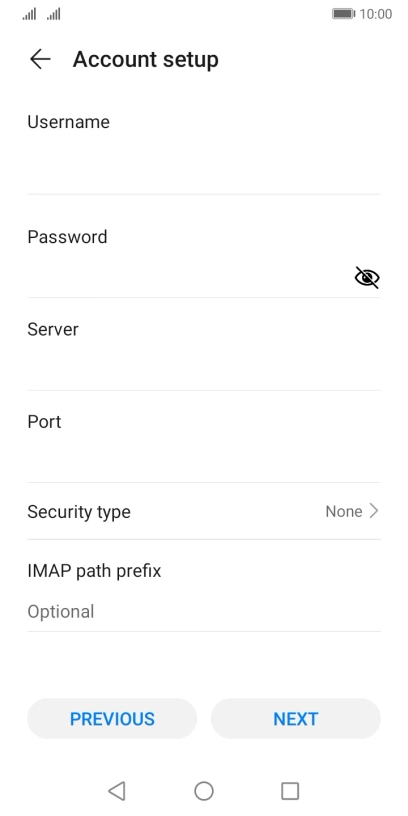Select the None security value

pyautogui.click(x=343, y=512)
